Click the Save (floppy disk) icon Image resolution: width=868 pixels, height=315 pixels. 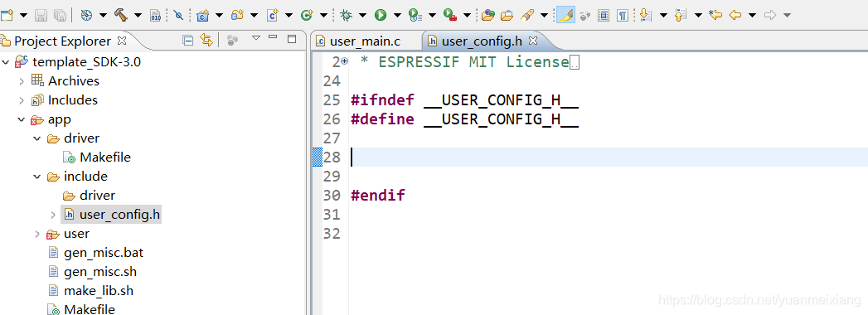41,15
